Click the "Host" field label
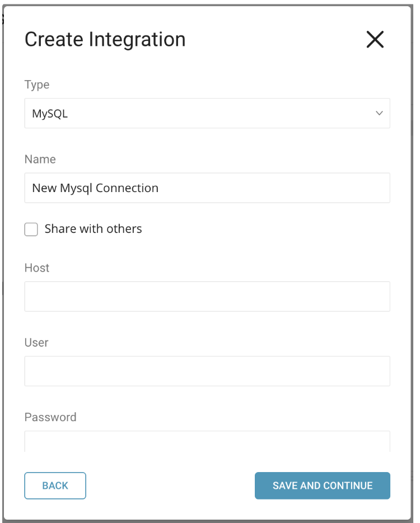The height and width of the screenshot is (523, 420). (x=37, y=268)
